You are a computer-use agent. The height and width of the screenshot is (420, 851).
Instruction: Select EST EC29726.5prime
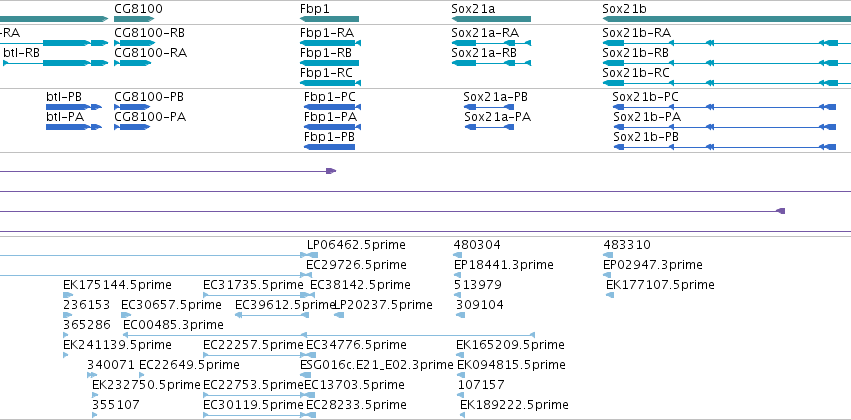pyautogui.click(x=356, y=265)
